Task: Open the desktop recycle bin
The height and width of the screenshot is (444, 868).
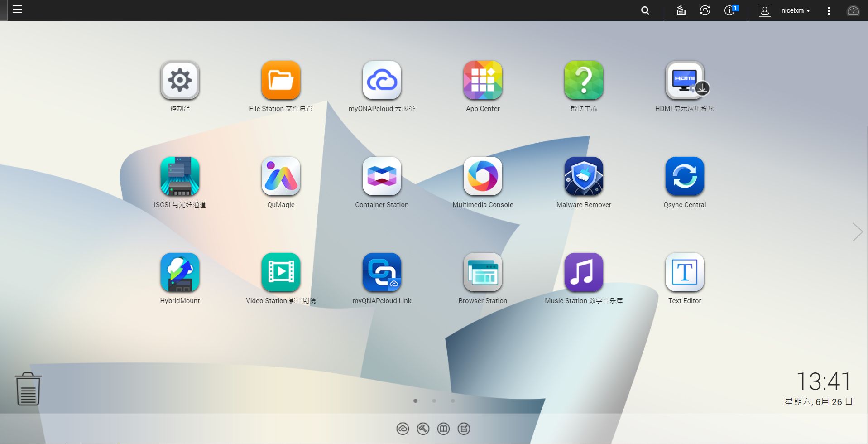Action: (x=28, y=389)
